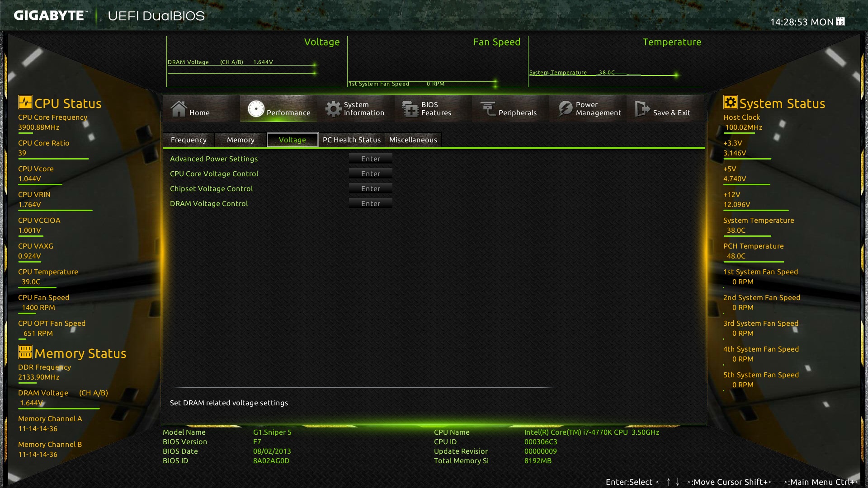Open the System Information menu
Screen dimensions: 868x488
pos(356,108)
